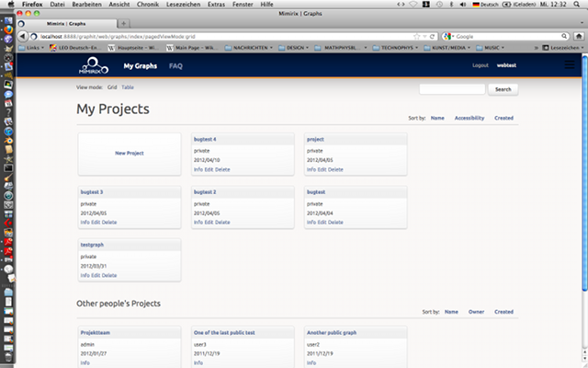Open the Chronik menu
Screen dimensions: 588x368
(x=148, y=5)
